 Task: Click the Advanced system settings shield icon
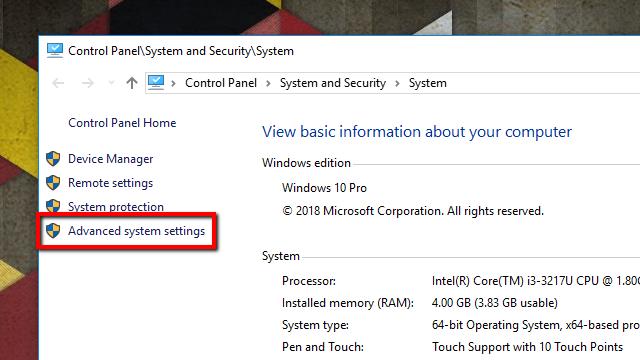pos(53,231)
